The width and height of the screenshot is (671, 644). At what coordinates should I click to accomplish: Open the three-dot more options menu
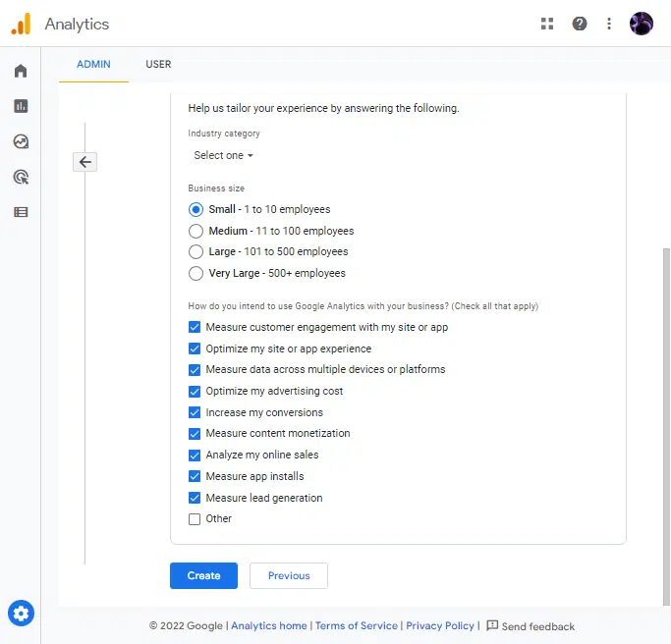609,24
